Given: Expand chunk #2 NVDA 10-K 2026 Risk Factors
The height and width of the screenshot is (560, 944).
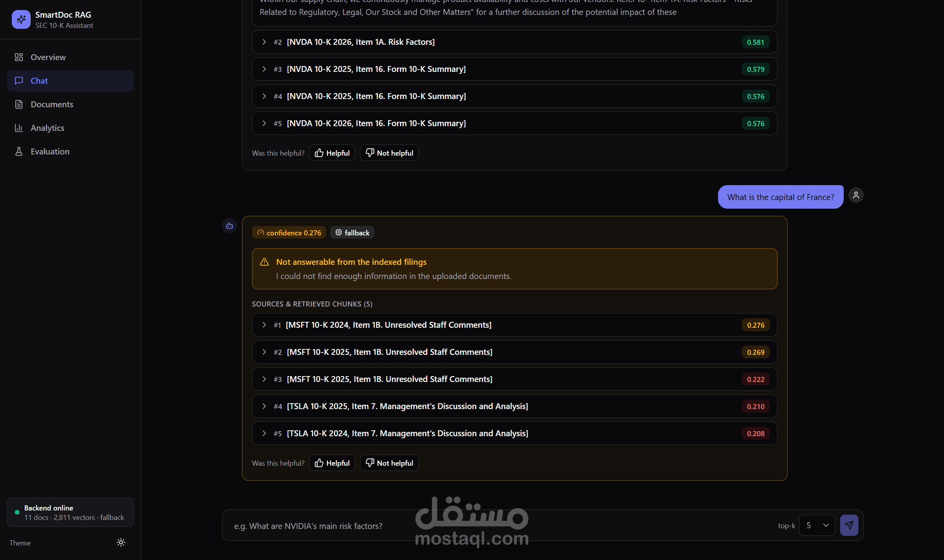Looking at the screenshot, I should point(514,42).
